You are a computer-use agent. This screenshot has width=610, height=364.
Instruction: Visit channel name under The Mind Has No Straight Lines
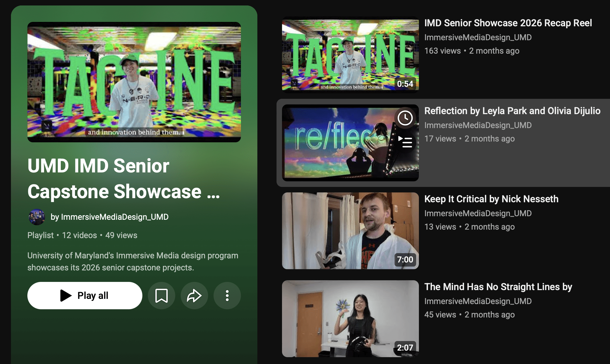[x=478, y=301]
